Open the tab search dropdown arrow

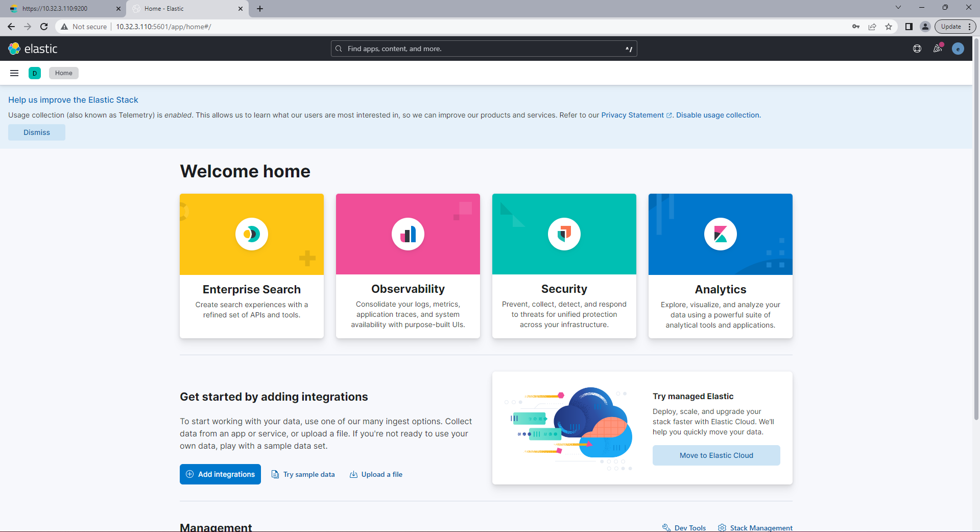coord(898,7)
